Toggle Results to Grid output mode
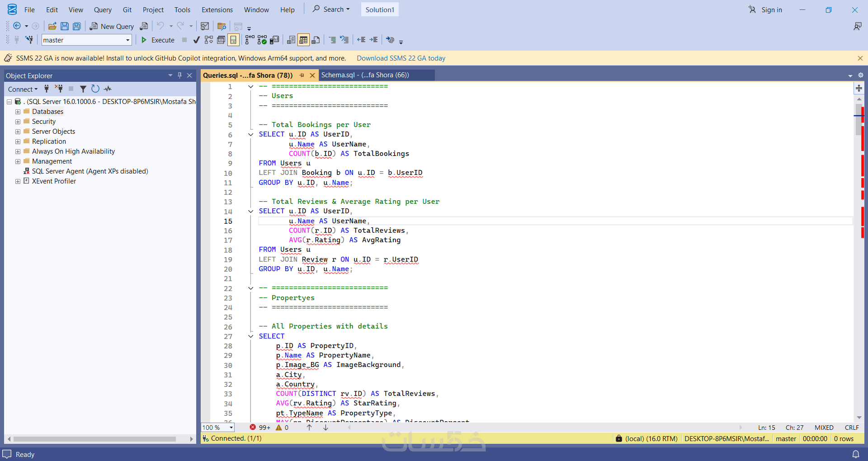The width and height of the screenshot is (868, 461). tap(303, 40)
